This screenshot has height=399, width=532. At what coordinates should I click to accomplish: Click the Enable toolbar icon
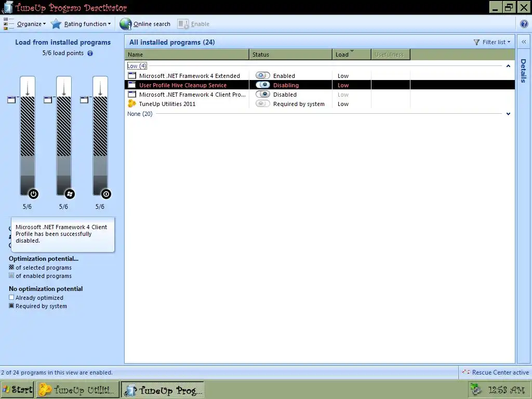click(183, 24)
